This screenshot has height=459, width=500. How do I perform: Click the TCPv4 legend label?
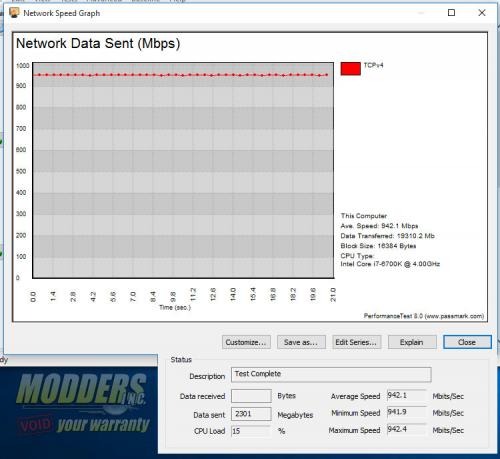tap(373, 65)
